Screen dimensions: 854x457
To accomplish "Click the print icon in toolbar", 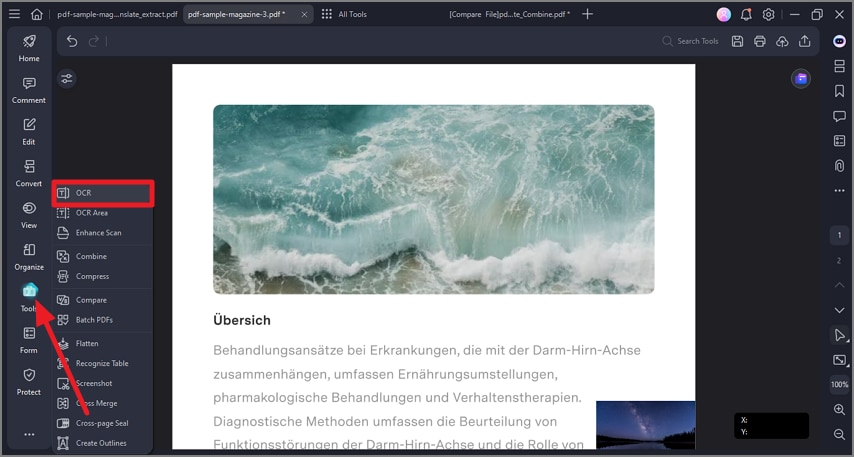I will [760, 41].
